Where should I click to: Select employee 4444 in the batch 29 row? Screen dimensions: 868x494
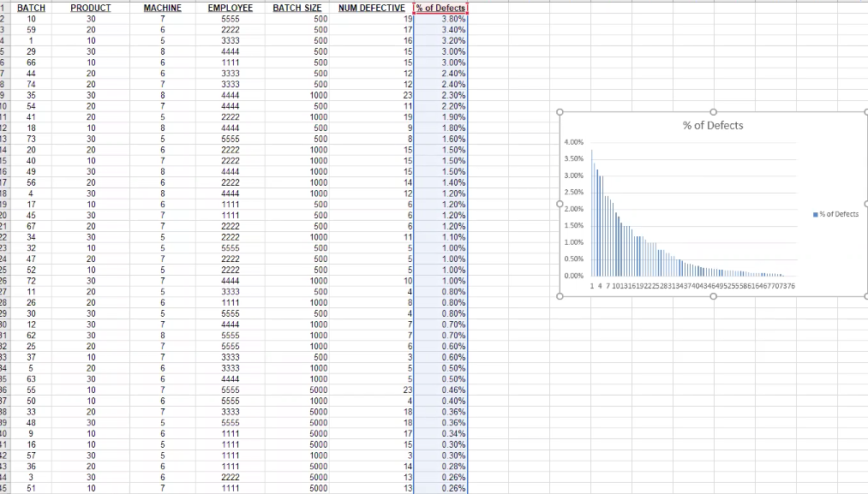click(x=230, y=51)
